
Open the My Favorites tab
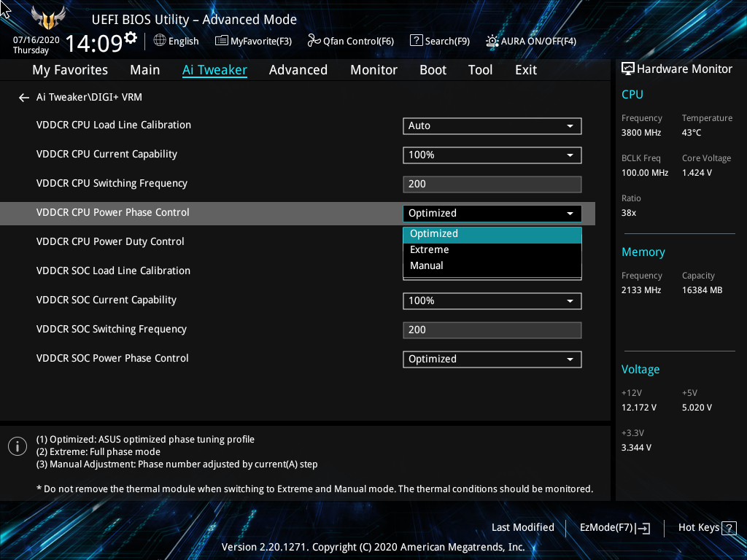tap(70, 70)
